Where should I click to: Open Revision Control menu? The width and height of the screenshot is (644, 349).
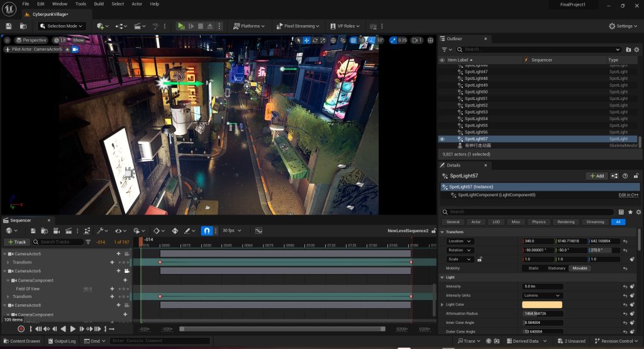tap(616, 341)
